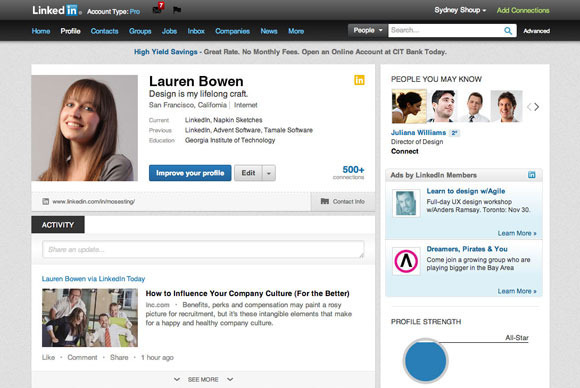Click the first suggested person photo, woman
The image size is (580, 388).
[x=408, y=106]
